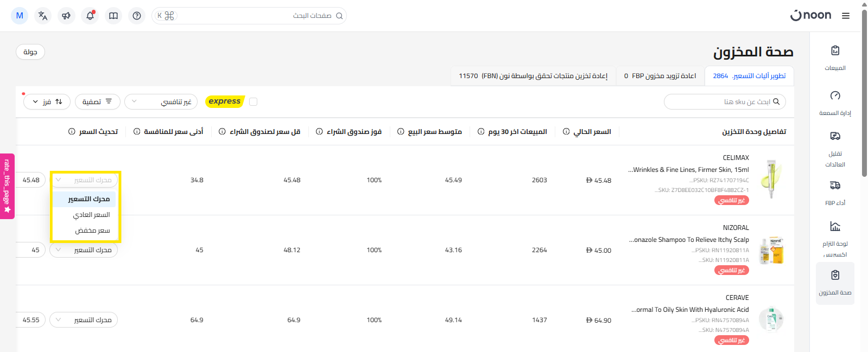Image resolution: width=868 pixels, height=352 pixels.
Task: Select السعر العادي option
Action: (85, 215)
